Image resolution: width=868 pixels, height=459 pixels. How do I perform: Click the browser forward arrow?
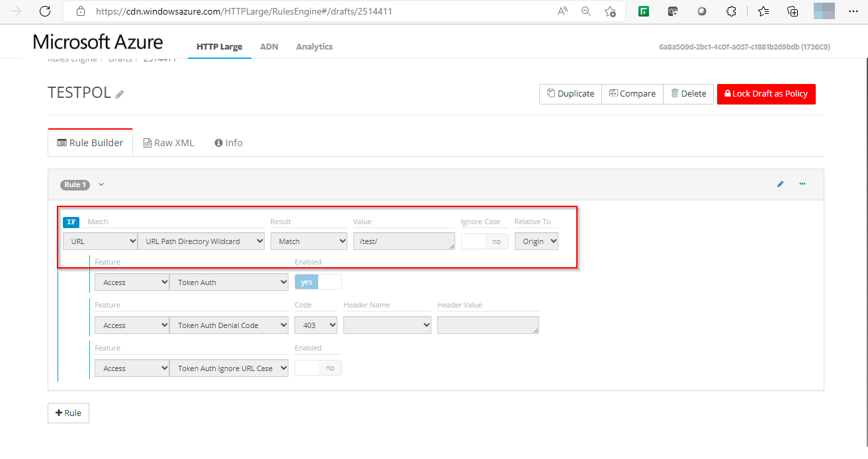coord(16,11)
